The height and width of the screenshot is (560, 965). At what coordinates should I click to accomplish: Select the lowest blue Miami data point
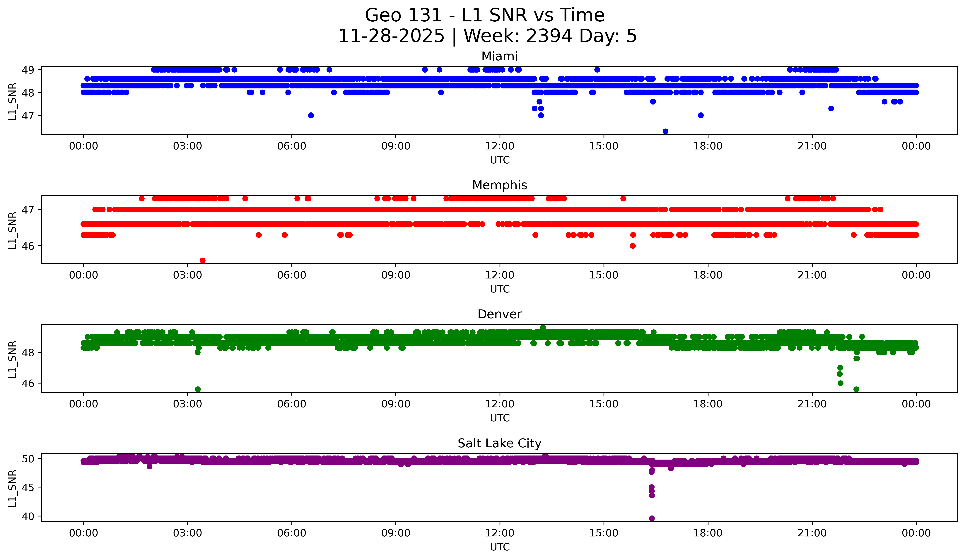[666, 131]
